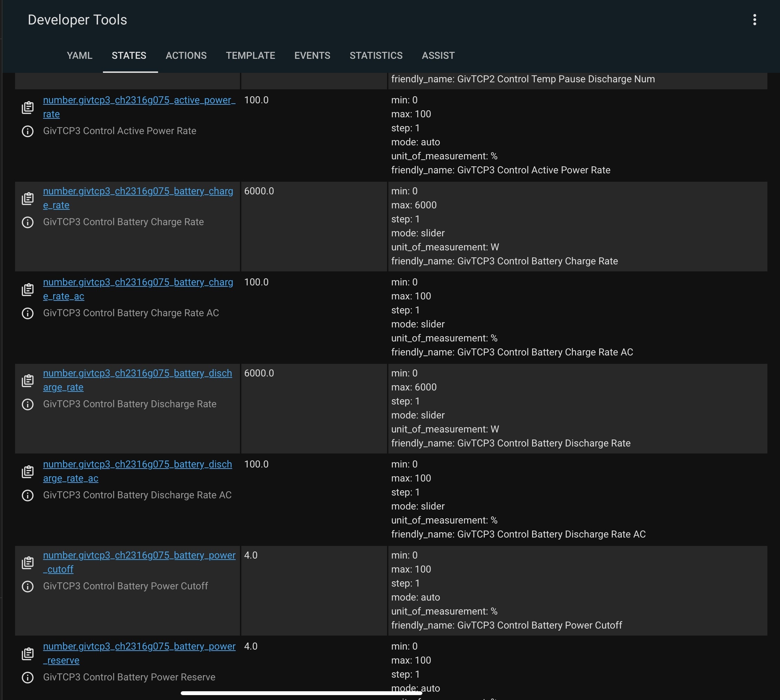The image size is (780, 700).
Task: Open the battery_power_reserve entity link
Action: [x=139, y=653]
